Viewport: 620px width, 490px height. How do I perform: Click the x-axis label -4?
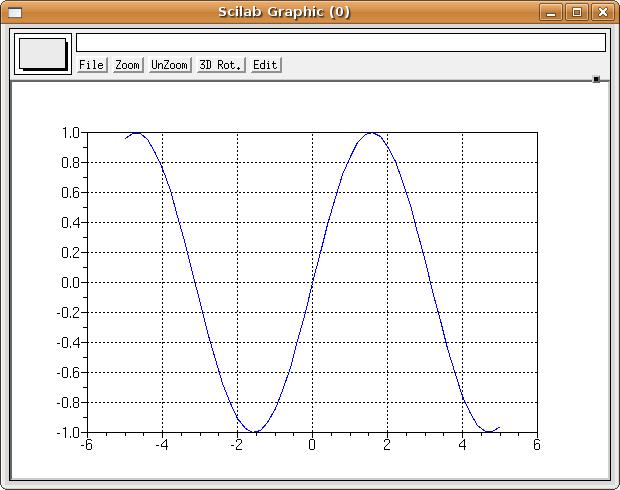[x=162, y=445]
